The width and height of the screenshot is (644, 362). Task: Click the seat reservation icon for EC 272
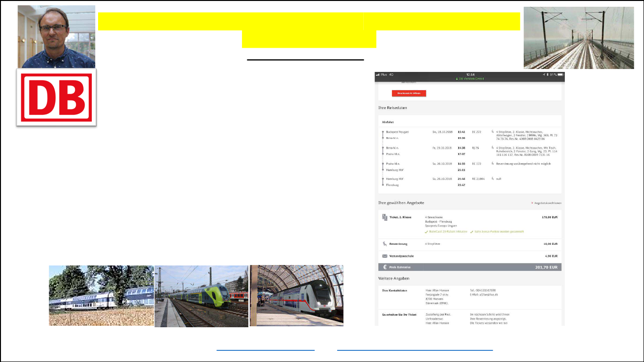492,131
